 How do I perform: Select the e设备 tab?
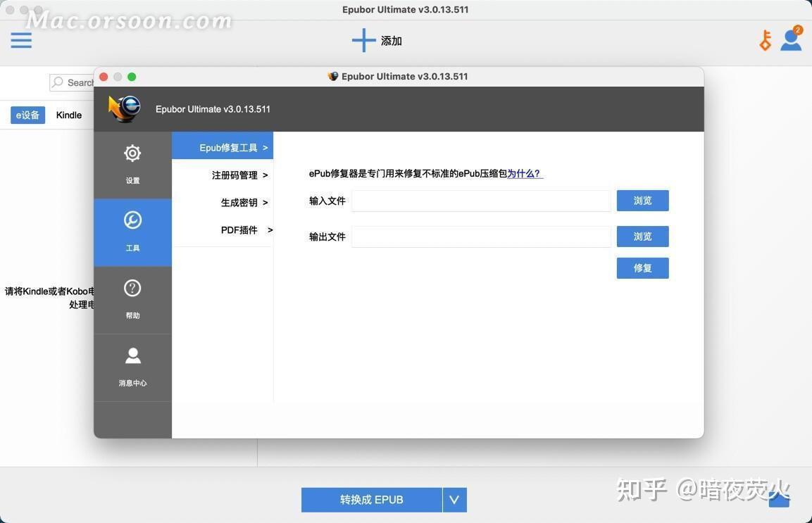(27, 115)
